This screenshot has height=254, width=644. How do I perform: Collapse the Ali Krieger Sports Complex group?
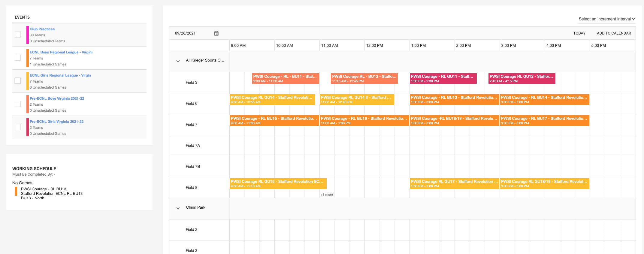(x=178, y=61)
